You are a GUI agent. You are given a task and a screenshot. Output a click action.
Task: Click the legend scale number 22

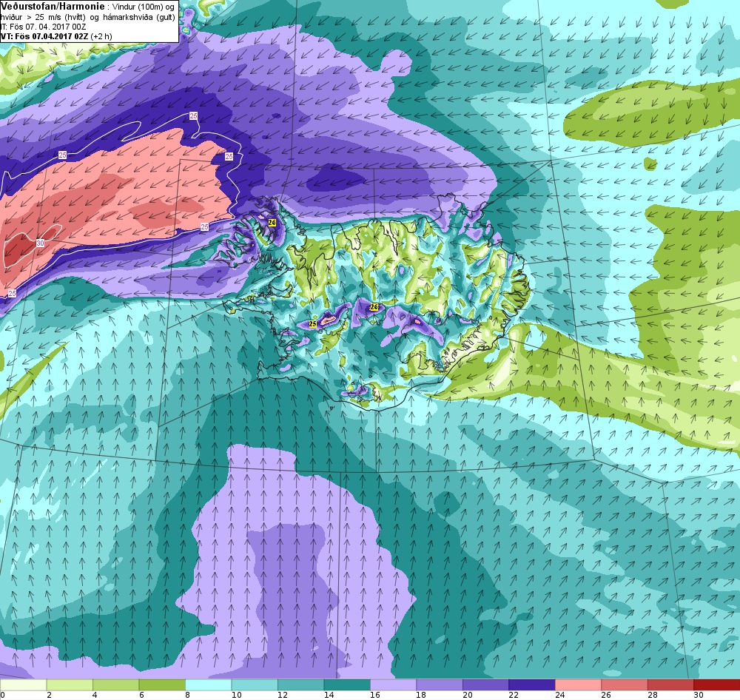tap(514, 695)
